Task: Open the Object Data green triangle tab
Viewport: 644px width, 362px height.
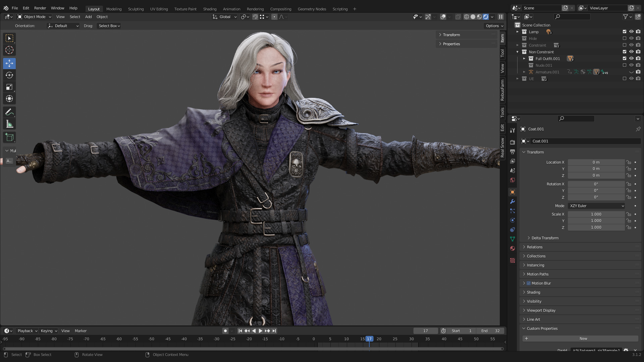Action: pyautogui.click(x=512, y=239)
